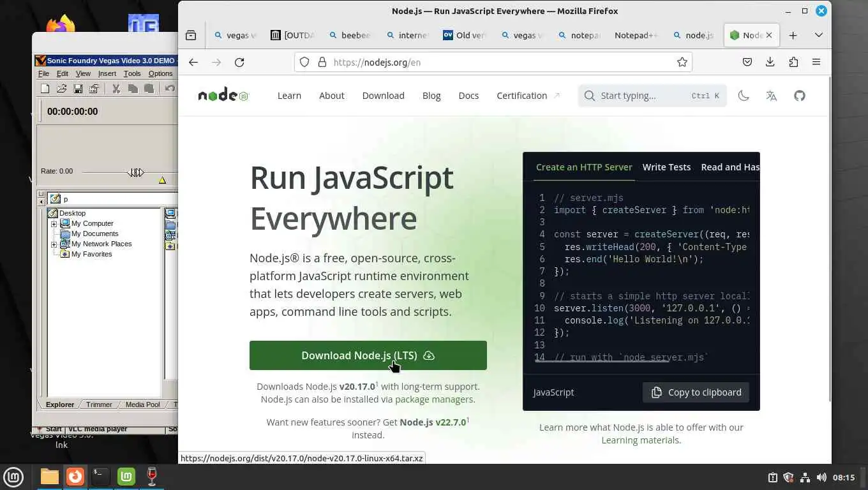The width and height of the screenshot is (868, 490).
Task: Open View menu in Vegas Video
Action: 83,73
